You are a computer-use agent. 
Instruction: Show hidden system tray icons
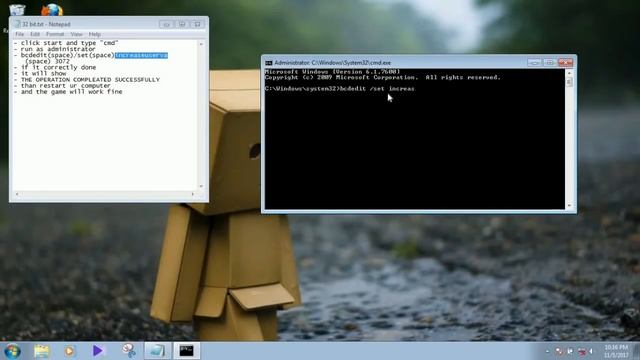click(x=547, y=351)
